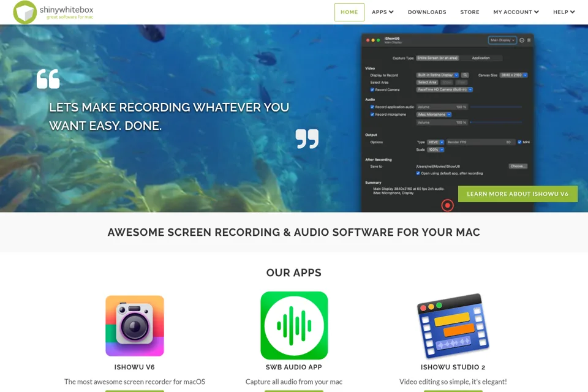Click the rightmost small icon in iShowU6 title bar
This screenshot has height=392, width=588.
click(529, 40)
